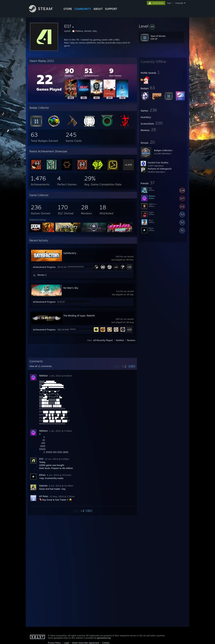The width and height of the screenshot is (215, 644).
Task: Go to next comments page at top
Action: [132, 366]
